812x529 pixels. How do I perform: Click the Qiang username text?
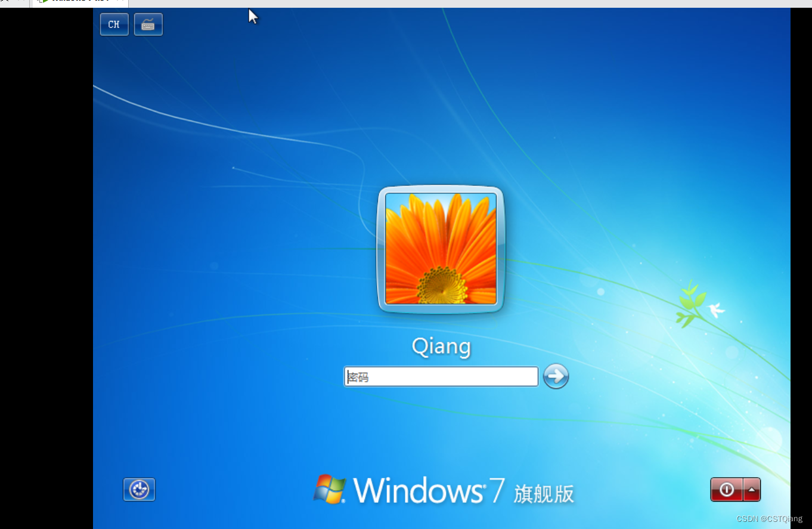(x=441, y=347)
